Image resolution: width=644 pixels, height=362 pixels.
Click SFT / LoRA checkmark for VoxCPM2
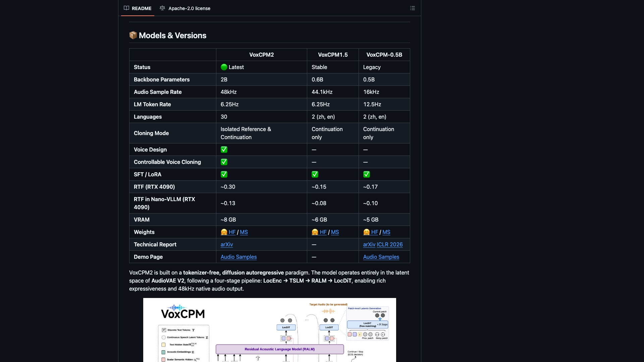click(224, 174)
